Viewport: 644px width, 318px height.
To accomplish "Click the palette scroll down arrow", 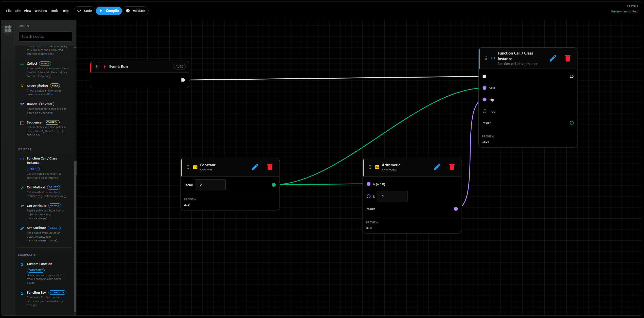I will point(75,314).
